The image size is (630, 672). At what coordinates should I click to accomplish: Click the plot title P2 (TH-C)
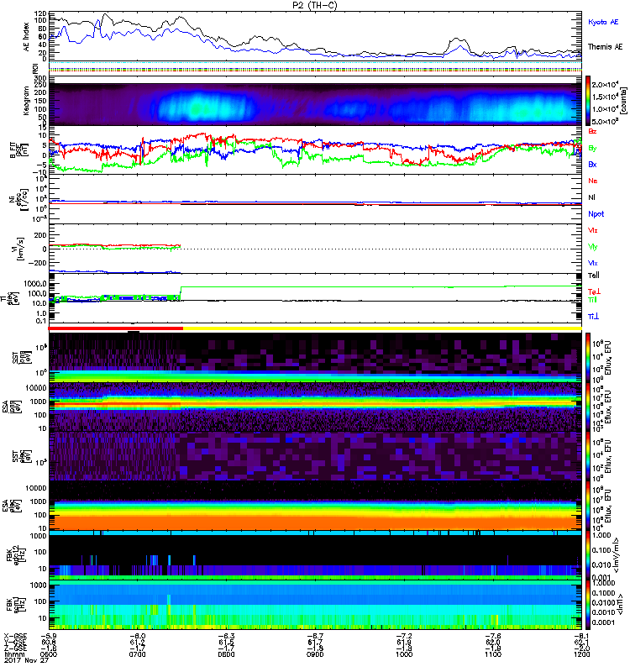click(315, 5)
